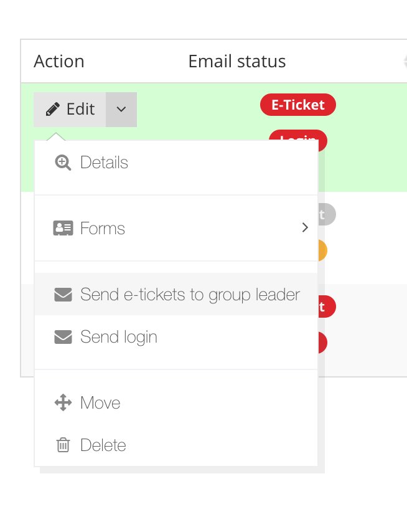This screenshot has height=532, width=407.
Task: Click the Edit button
Action: tap(70, 110)
